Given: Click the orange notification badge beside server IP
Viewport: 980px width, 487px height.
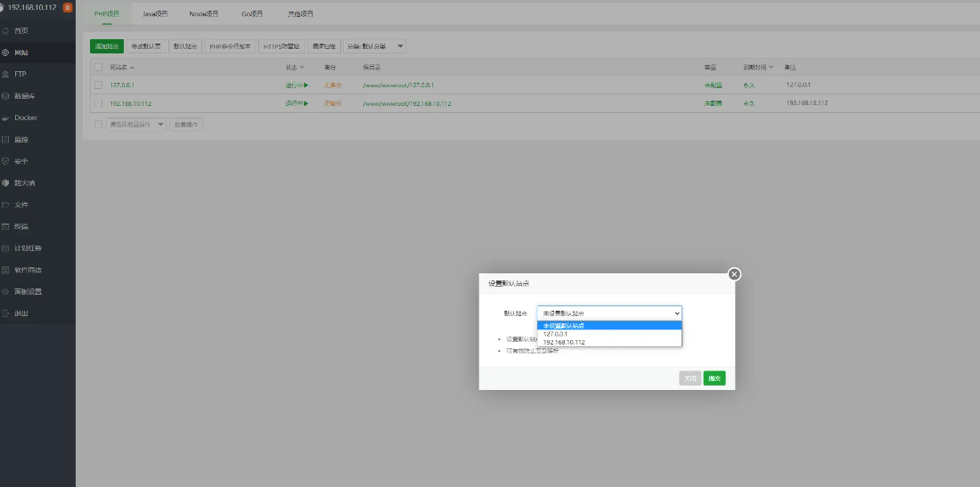Looking at the screenshot, I should click(68, 7).
